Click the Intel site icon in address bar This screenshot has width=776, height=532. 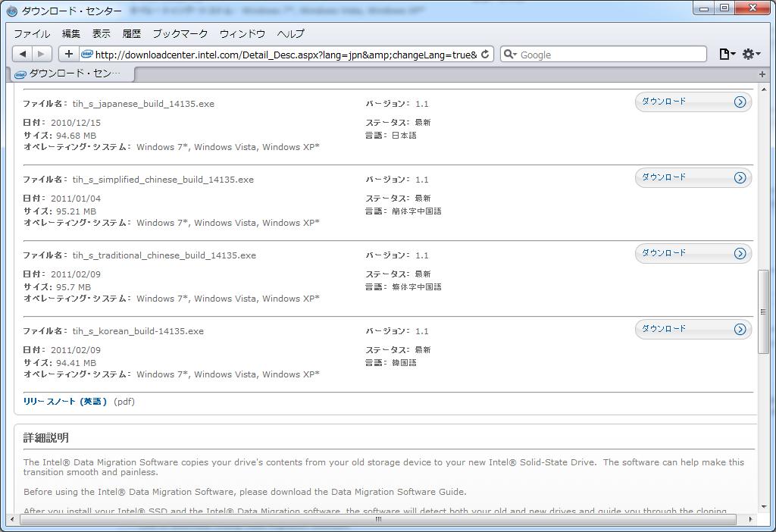pyautogui.click(x=87, y=54)
